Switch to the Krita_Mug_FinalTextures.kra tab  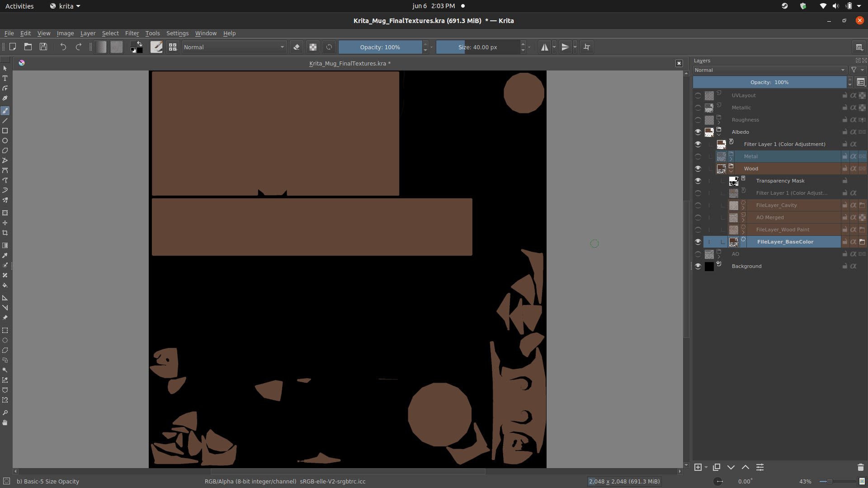click(x=349, y=63)
